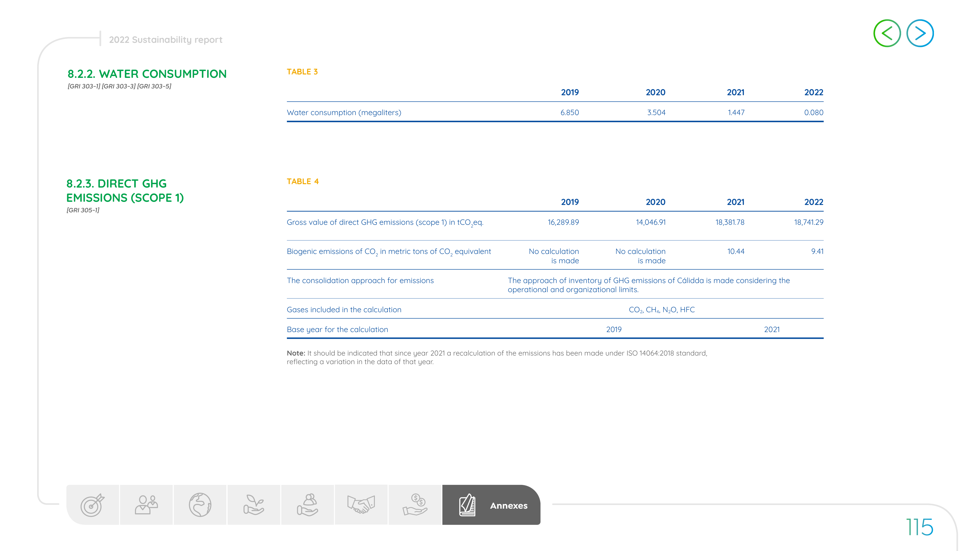The height and width of the screenshot is (551, 980).
Task: Open the handshake section icon
Action: (361, 505)
